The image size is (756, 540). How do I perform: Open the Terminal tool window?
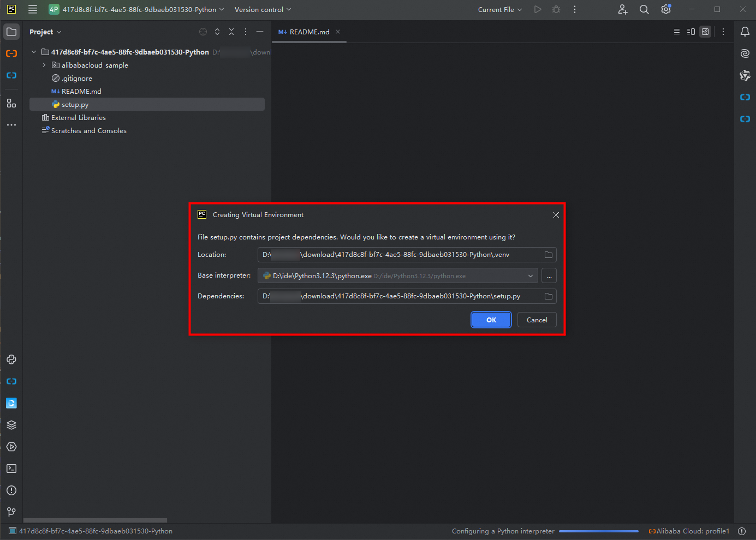click(x=11, y=469)
